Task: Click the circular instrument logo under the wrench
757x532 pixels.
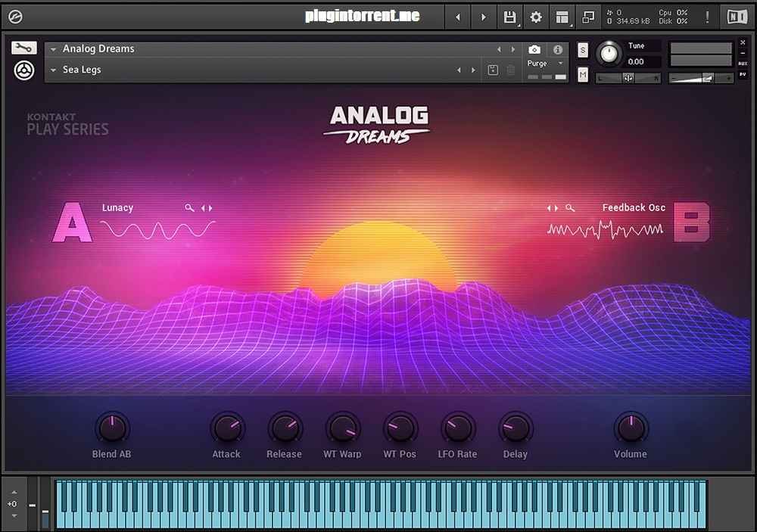Action: [24, 70]
